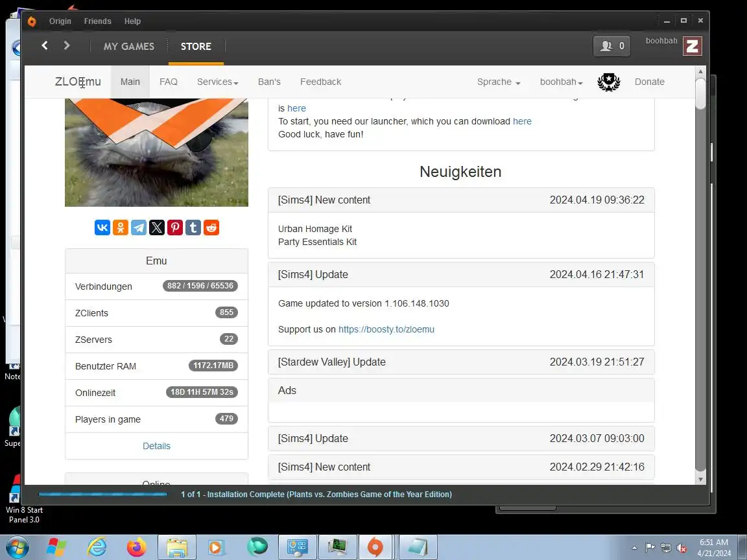Collapse [Sims4] New content 2024.04.19 panel
The height and width of the screenshot is (560, 747).
(x=461, y=200)
